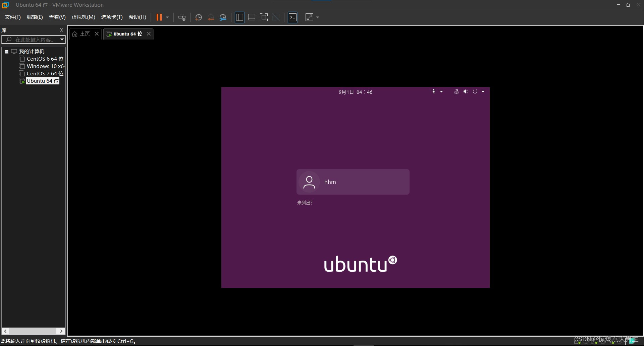Close the Ubuntu 64 位 tab
Viewport: 644px width, 346px height.
[149, 33]
